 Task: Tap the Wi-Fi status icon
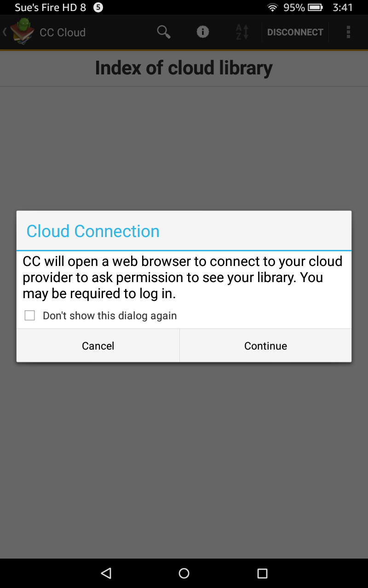272,7
